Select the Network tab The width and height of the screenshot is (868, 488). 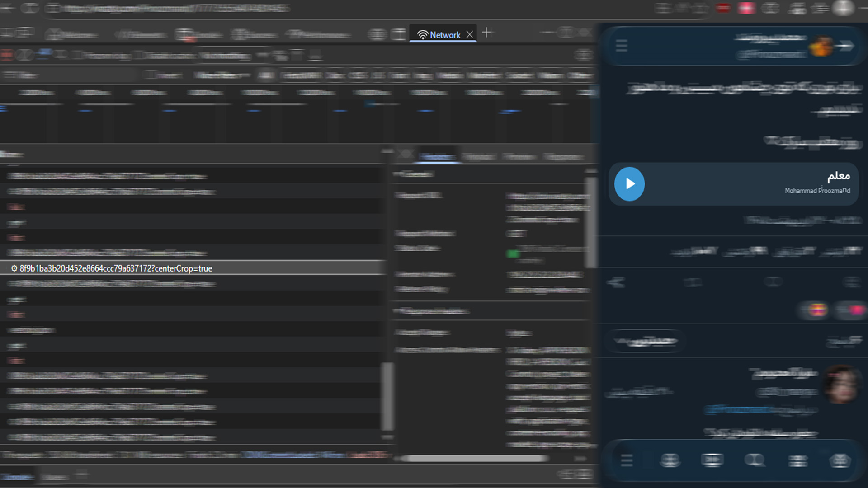coord(439,34)
